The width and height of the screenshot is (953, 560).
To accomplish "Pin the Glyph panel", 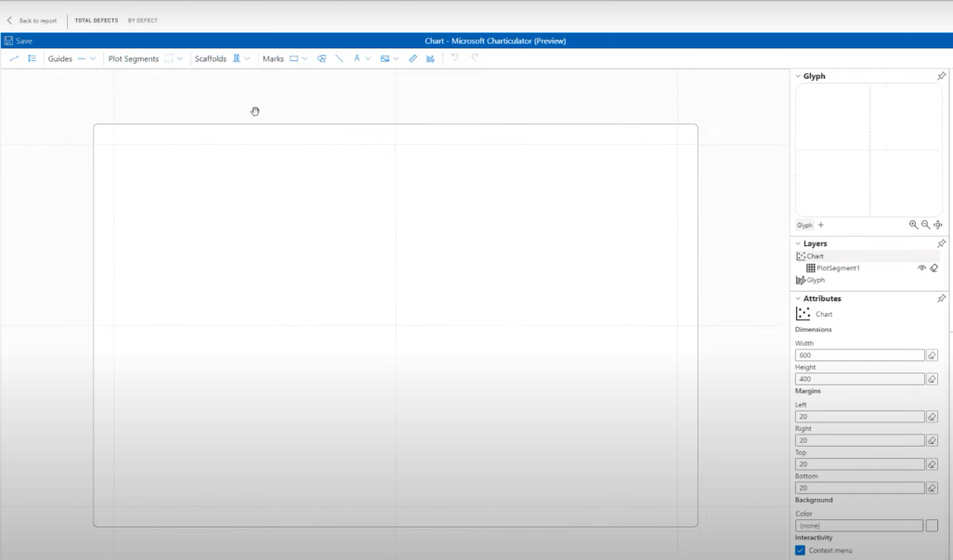I will click(x=942, y=76).
